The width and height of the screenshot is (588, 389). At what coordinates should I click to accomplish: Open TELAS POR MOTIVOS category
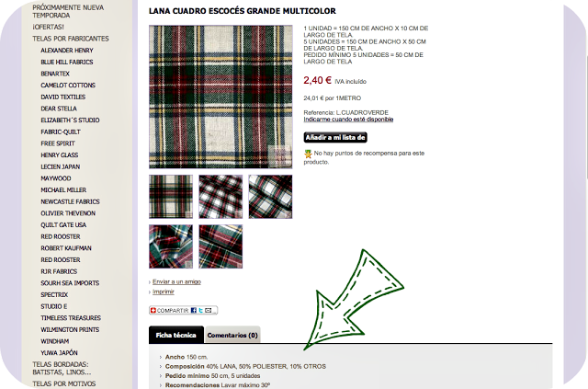click(63, 383)
